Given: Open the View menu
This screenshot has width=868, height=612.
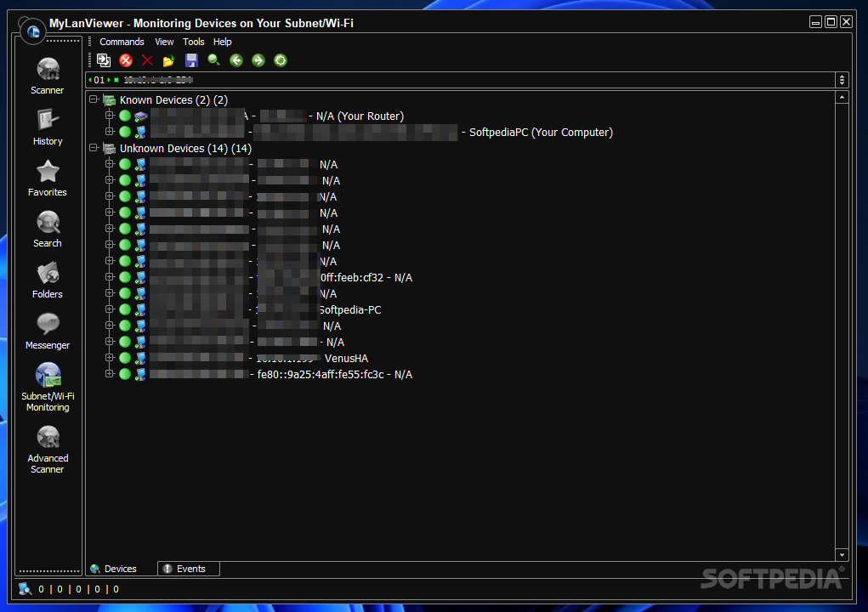Looking at the screenshot, I should [164, 42].
